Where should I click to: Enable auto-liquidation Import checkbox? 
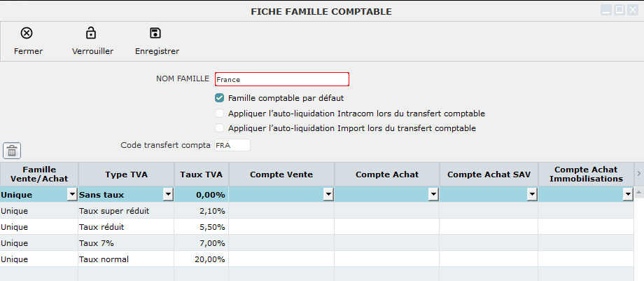[220, 128]
